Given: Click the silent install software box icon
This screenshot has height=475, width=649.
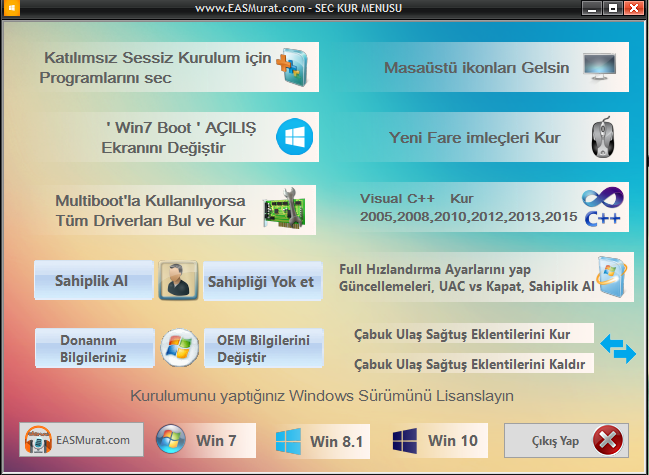Looking at the screenshot, I should (x=293, y=67).
